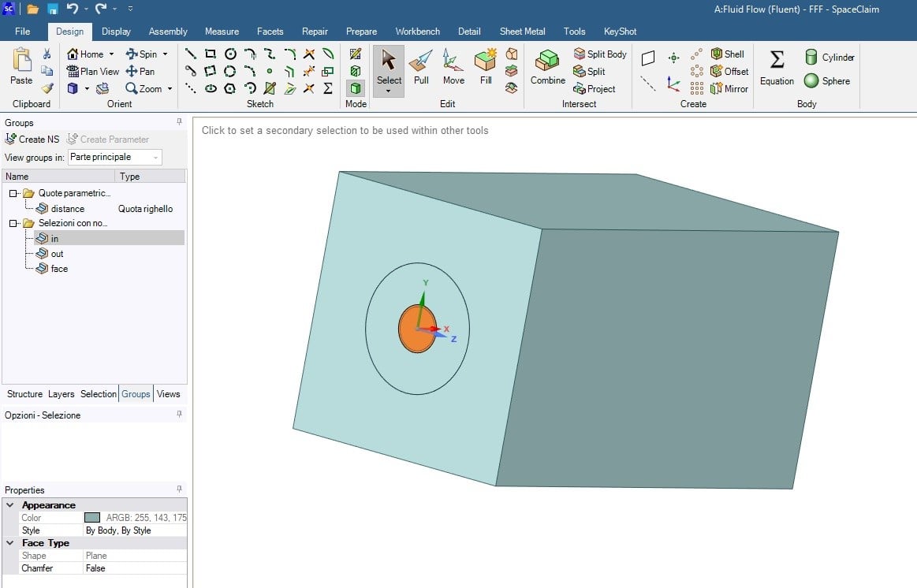The height and width of the screenshot is (588, 917).
Task: Click the Color swatch in Properties
Action: (91, 518)
